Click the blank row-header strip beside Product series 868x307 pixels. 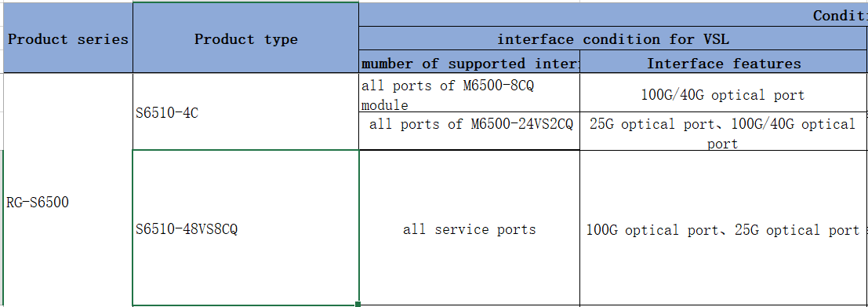(2, 38)
